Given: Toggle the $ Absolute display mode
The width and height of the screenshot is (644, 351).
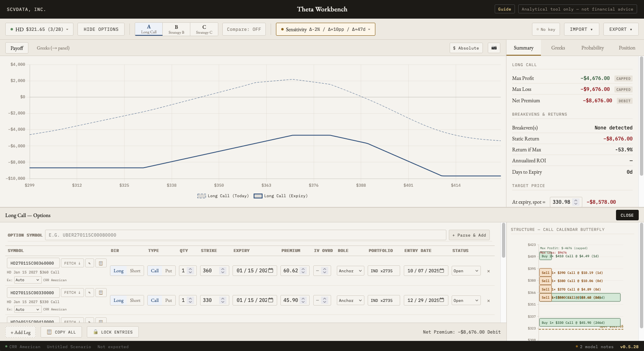Looking at the screenshot, I should point(466,48).
